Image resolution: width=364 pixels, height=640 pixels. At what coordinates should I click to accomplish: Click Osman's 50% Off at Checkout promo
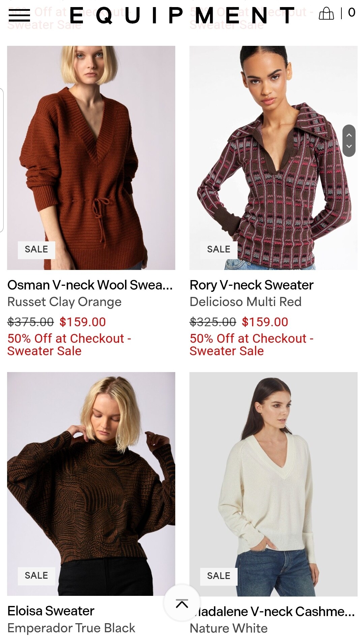69,345
